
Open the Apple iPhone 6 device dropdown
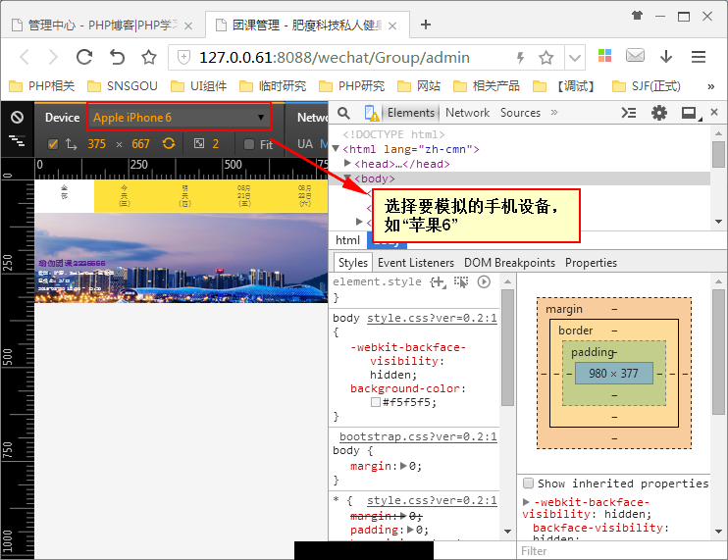tap(179, 118)
